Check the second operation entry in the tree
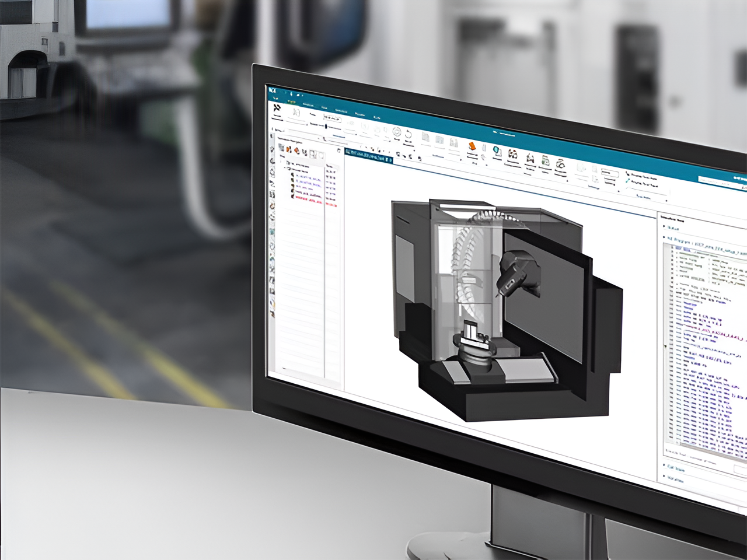The height and width of the screenshot is (560, 747). [x=292, y=181]
